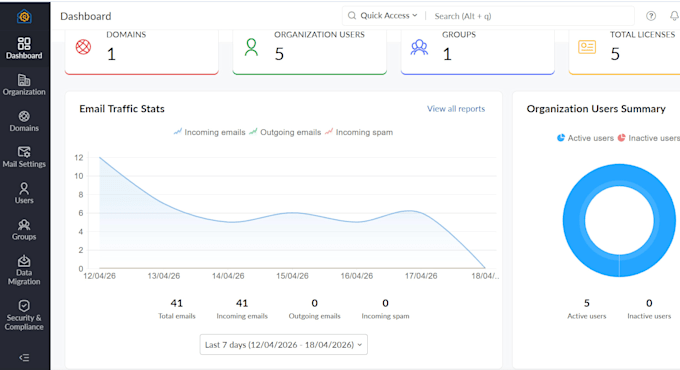This screenshot has width=680, height=370.
Task: Toggle Inactive users legend entry
Action: [648, 138]
